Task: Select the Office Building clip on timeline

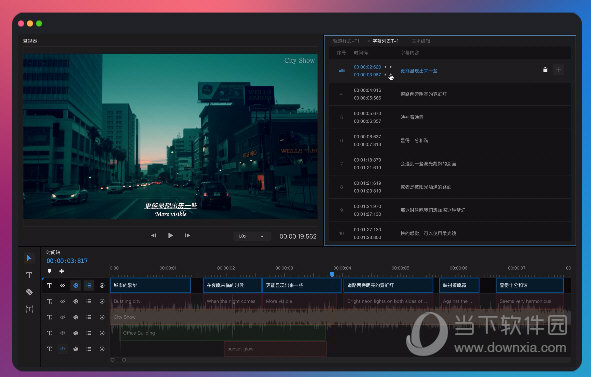Action: tap(223, 333)
